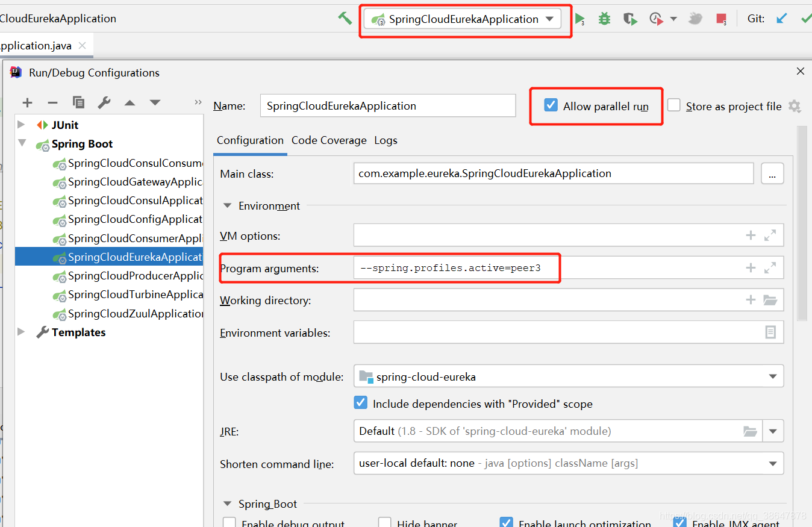
Task: Copy configuration icon in the dialog toolbar
Action: click(78, 102)
